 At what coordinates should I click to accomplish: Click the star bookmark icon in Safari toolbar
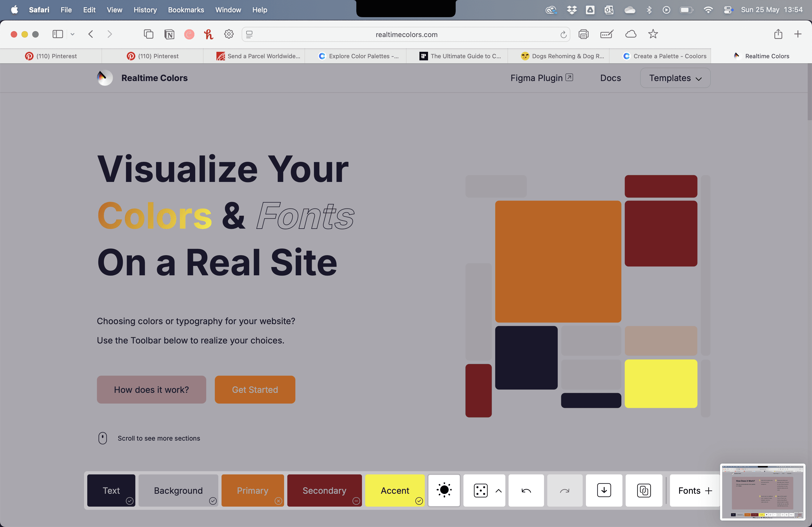click(x=653, y=34)
